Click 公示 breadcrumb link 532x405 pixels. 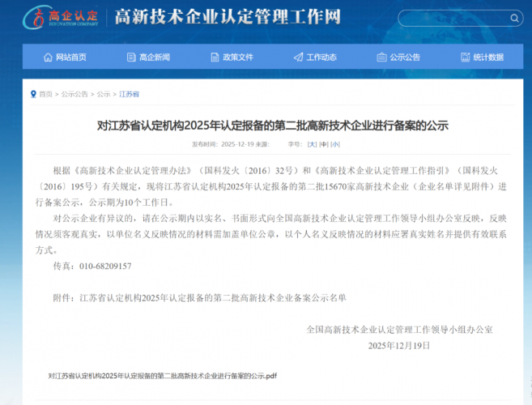click(104, 94)
